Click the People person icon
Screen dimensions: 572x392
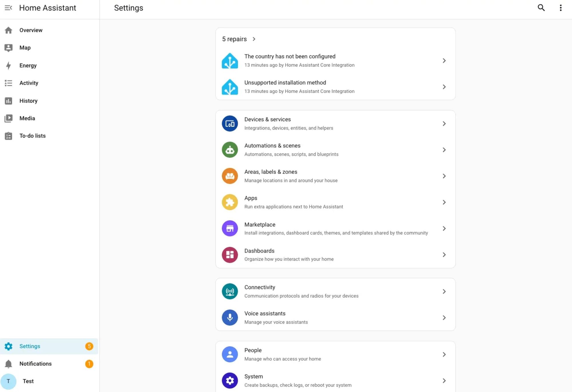(230, 355)
